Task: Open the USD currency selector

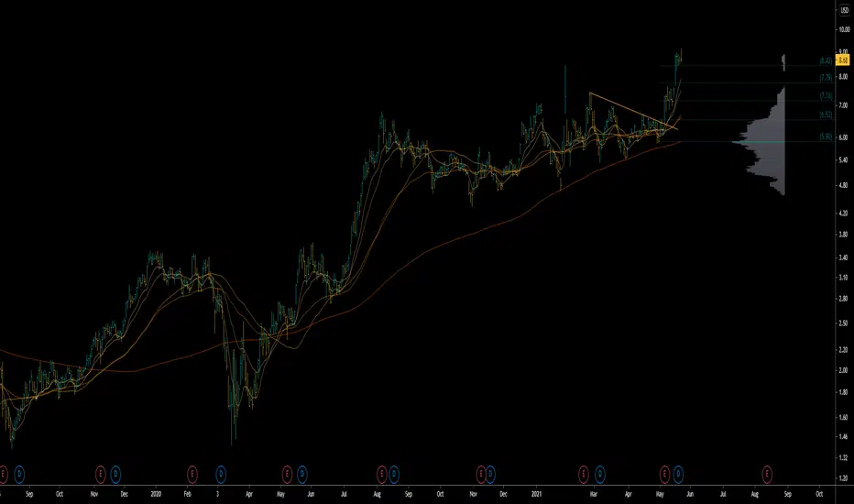Action: tap(844, 10)
